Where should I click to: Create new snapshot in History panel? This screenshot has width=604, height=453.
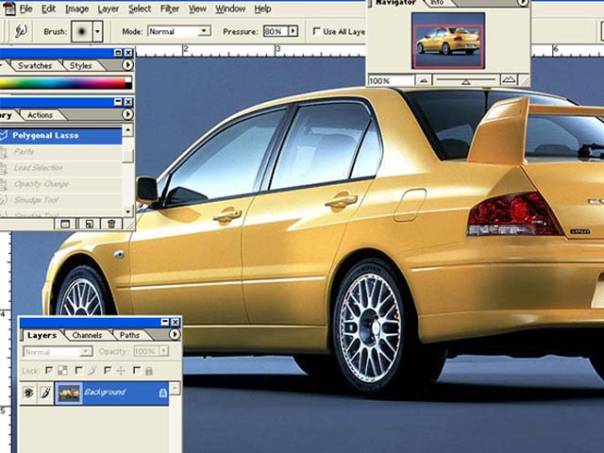point(89,224)
